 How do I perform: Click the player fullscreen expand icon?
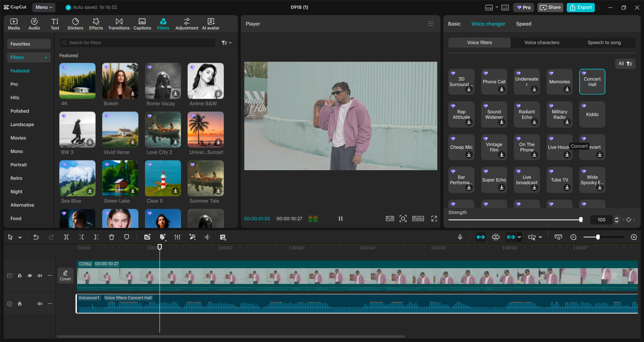pos(434,218)
